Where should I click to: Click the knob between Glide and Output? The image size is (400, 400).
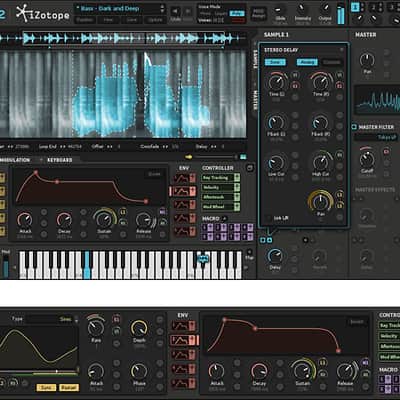click(302, 9)
